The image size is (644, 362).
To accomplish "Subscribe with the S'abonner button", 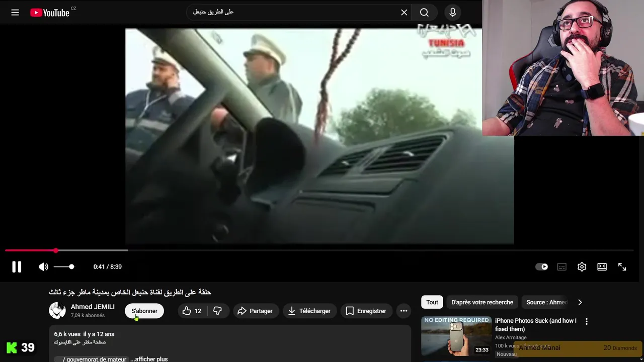I will pos(144,311).
